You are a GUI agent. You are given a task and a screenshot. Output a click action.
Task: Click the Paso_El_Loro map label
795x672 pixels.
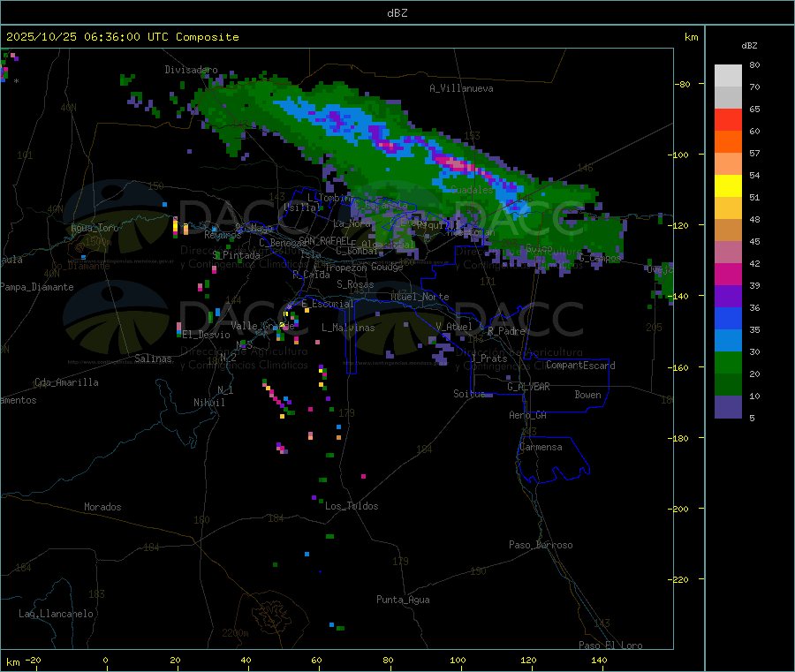click(x=610, y=646)
